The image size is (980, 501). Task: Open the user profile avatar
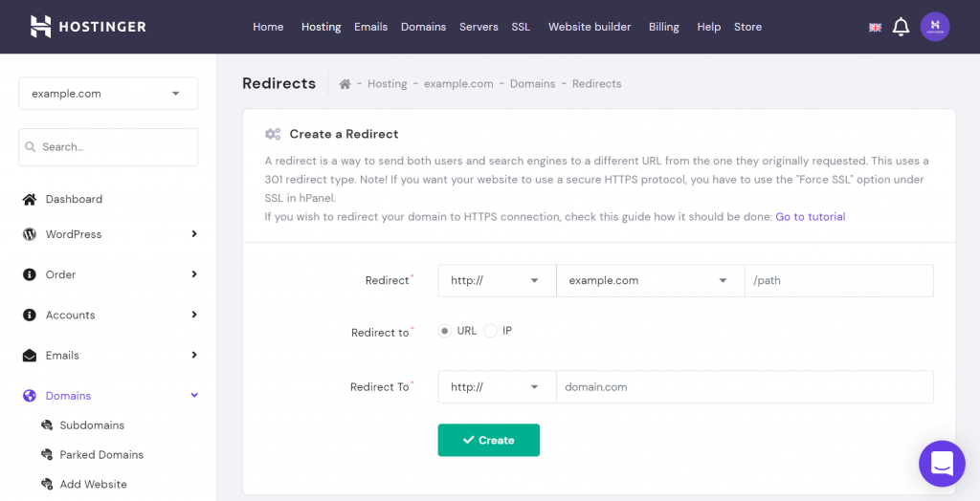click(935, 27)
